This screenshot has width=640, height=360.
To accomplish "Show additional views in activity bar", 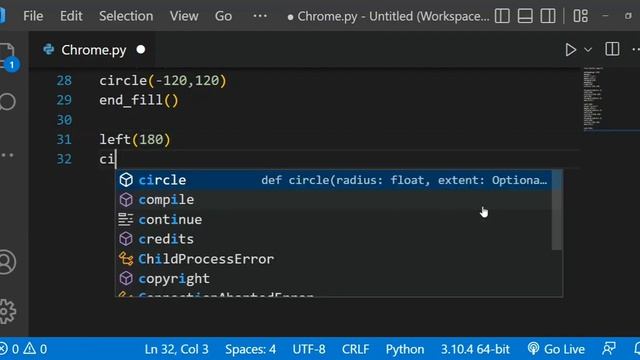I will tap(7, 155).
